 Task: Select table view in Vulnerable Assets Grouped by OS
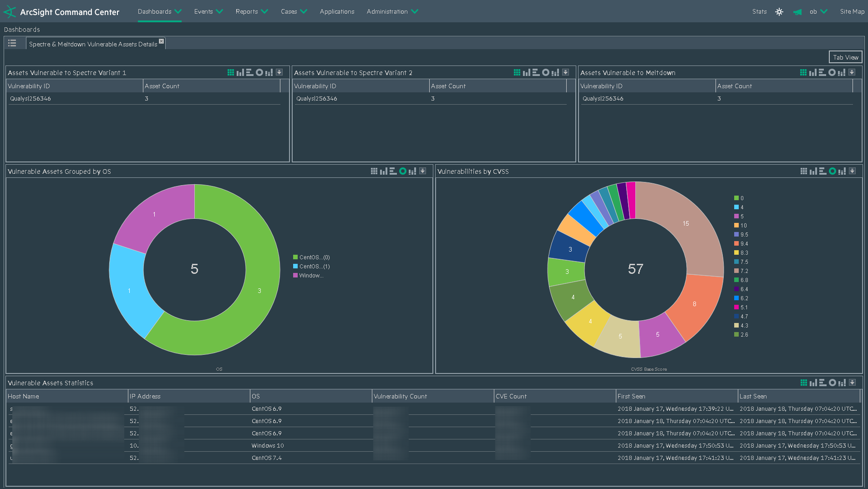pos(374,171)
